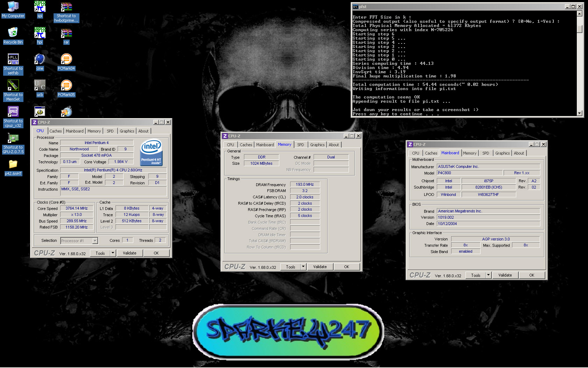Click the Z icon in the Memory tab window's title bar
Image resolution: width=588 pixels, height=368 pixels.
(x=225, y=136)
